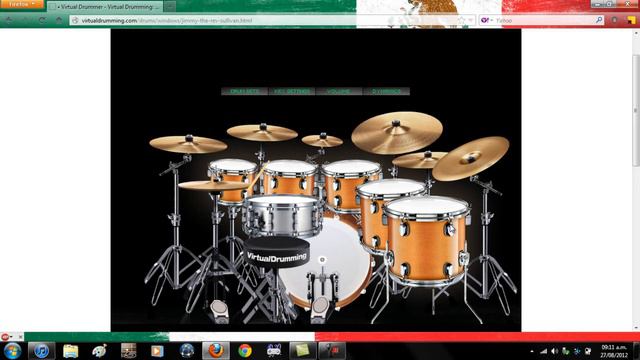
Task: Hit the small splash cymbal in the center
Action: [x=322, y=140]
